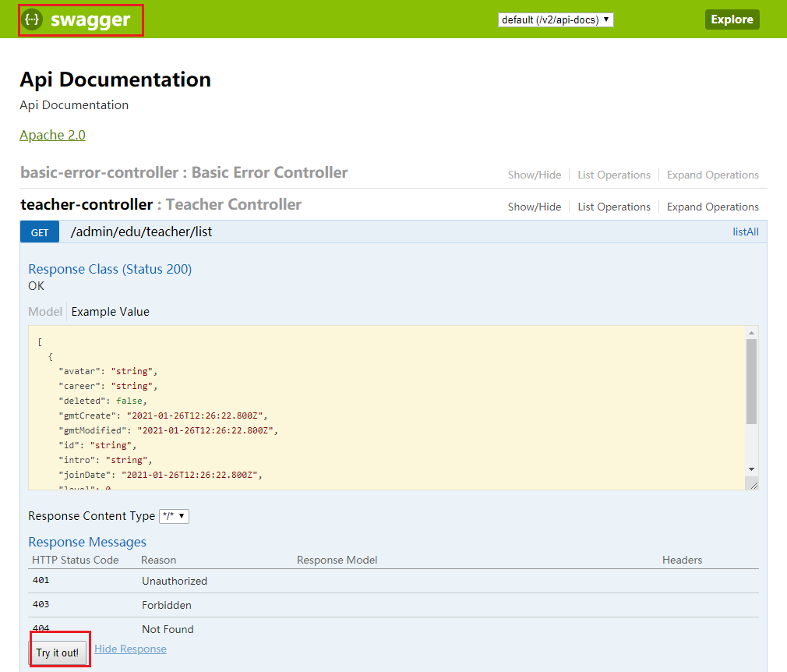Click the Unauthorized reason cell
787x672 pixels.
click(175, 581)
